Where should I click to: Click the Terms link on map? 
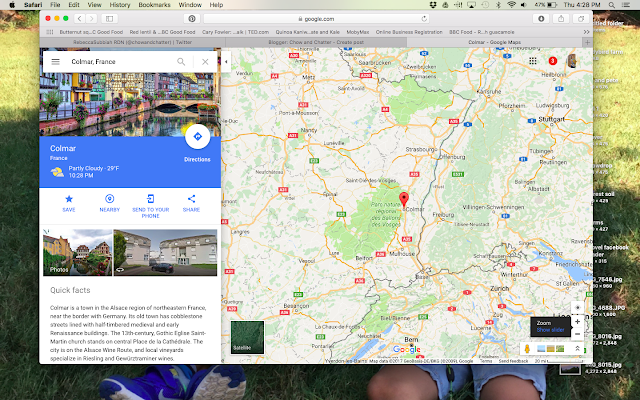click(x=485, y=361)
